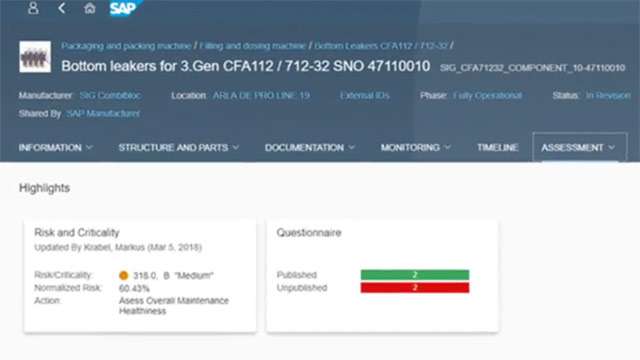Click the Highlights section heading
Viewport: 640px width, 360px height.
tap(44, 188)
